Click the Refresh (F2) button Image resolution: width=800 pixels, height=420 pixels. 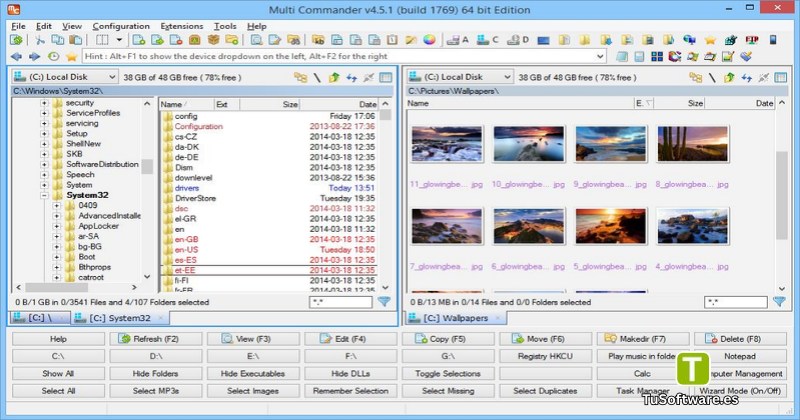pos(156,339)
